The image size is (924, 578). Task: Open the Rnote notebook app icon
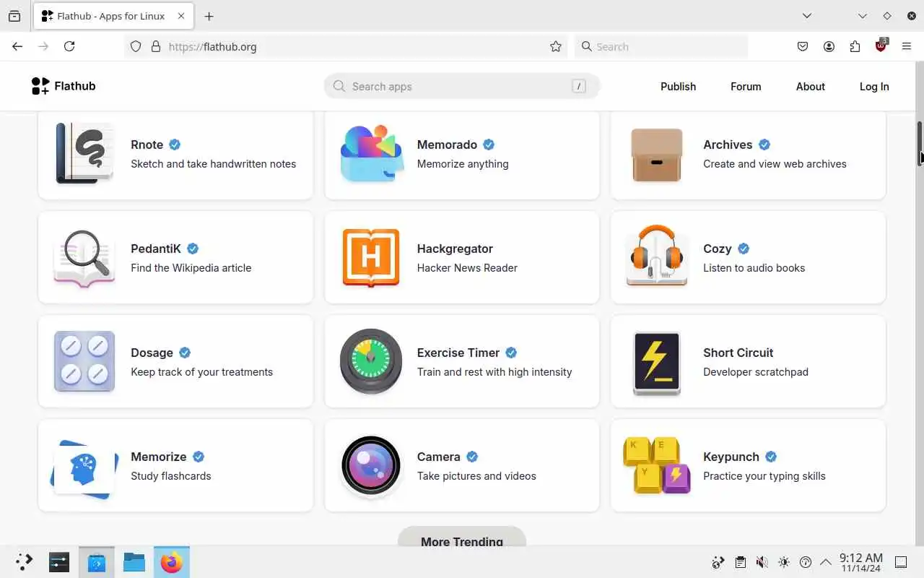coord(84,153)
